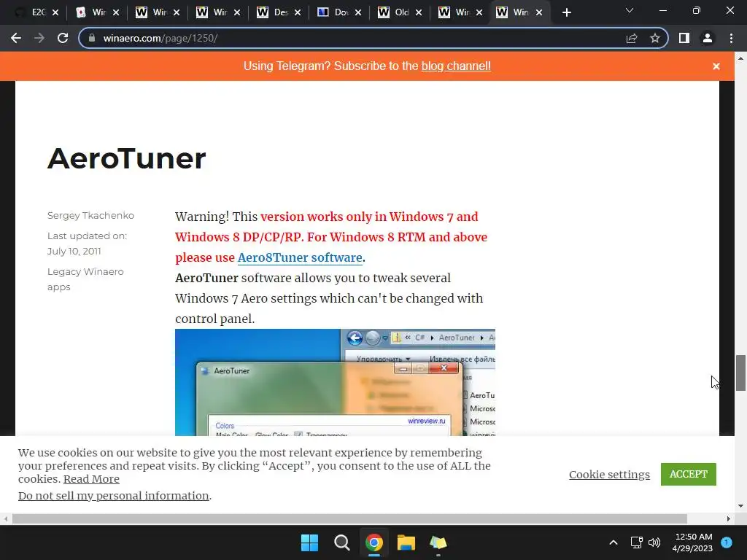Click Chrome icon in the taskbar
The width and height of the screenshot is (747, 560).
pyautogui.click(x=374, y=542)
